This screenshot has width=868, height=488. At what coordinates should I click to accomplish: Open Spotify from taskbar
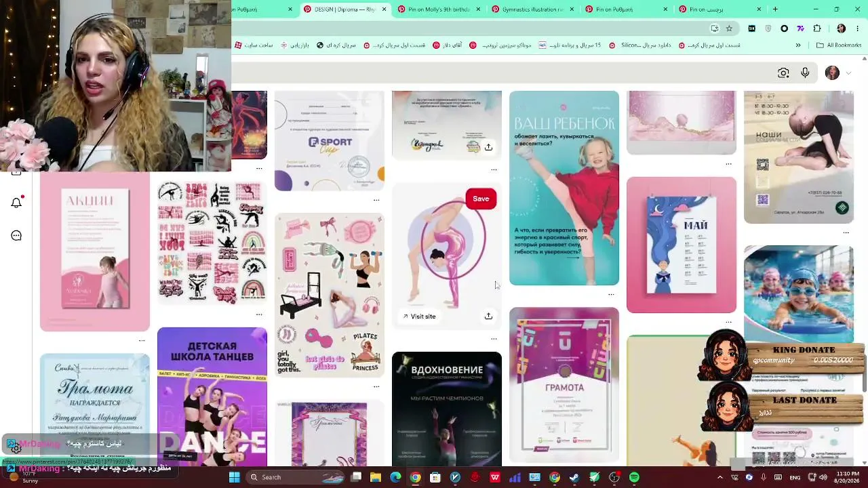coord(634,477)
